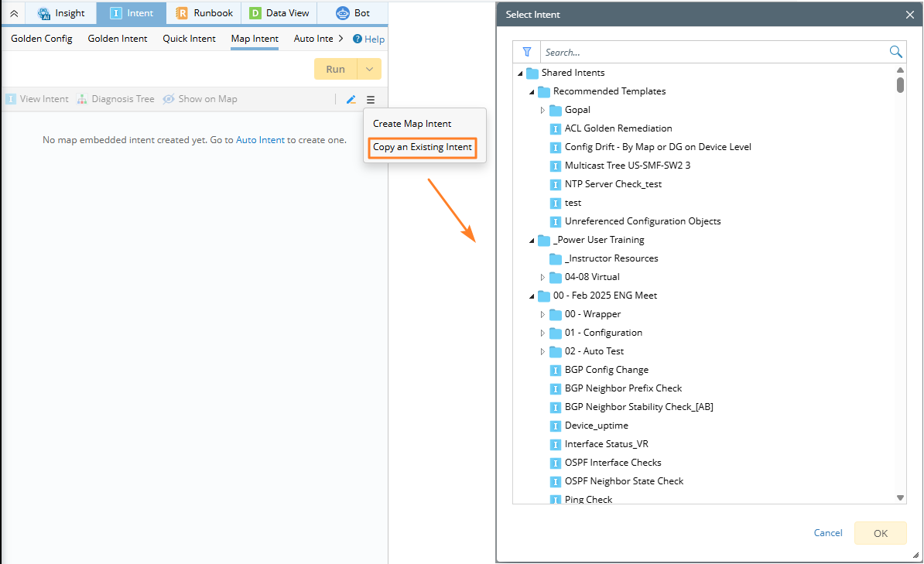Toggle Show on Map eye icon

coord(169,100)
